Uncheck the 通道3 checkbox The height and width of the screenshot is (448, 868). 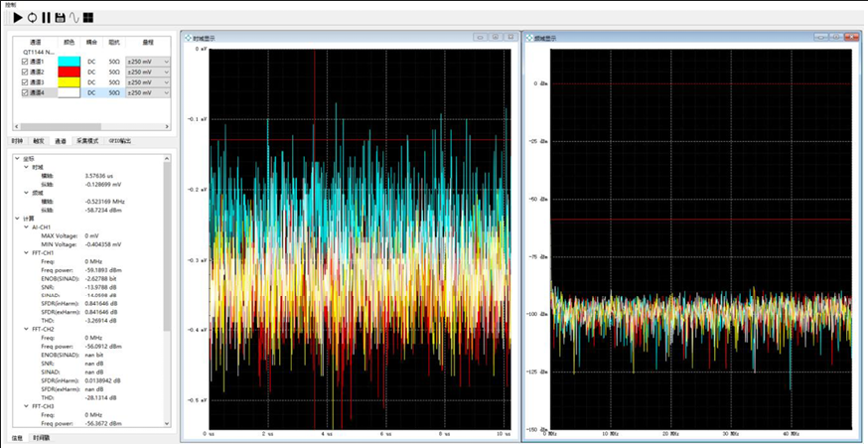25,82
